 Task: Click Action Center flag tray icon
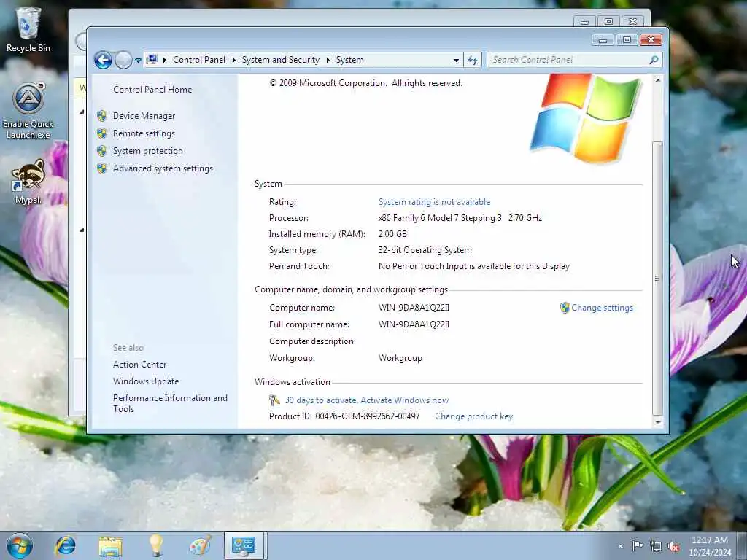click(638, 545)
